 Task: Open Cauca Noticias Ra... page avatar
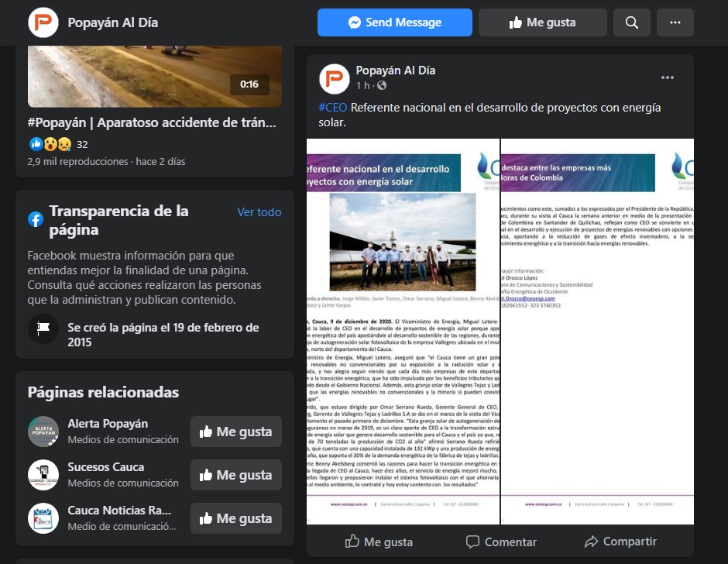[43, 518]
